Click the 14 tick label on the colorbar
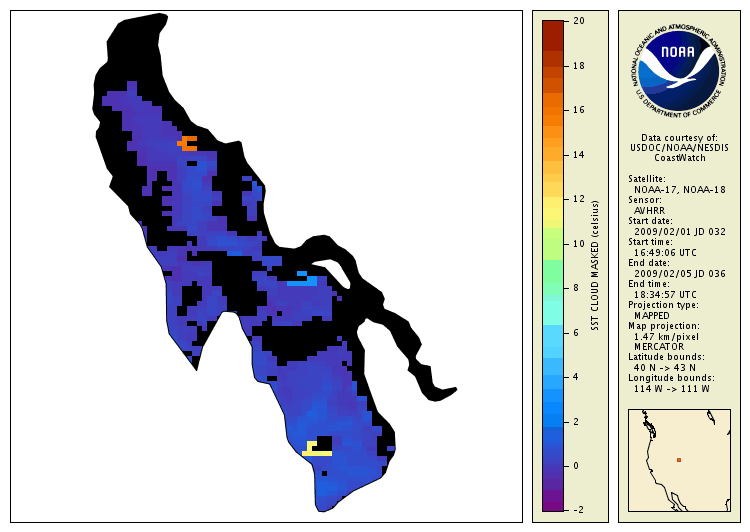The width and height of the screenshot is (750, 532). point(579,155)
